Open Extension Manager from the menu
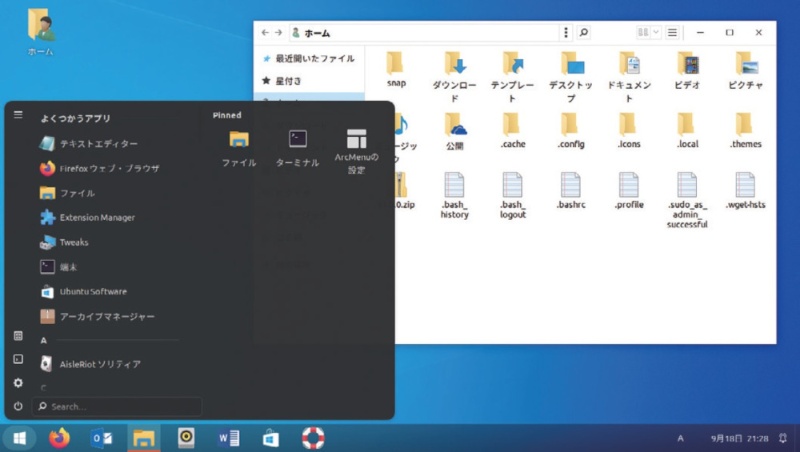This screenshot has width=800, height=452. pyautogui.click(x=109, y=217)
